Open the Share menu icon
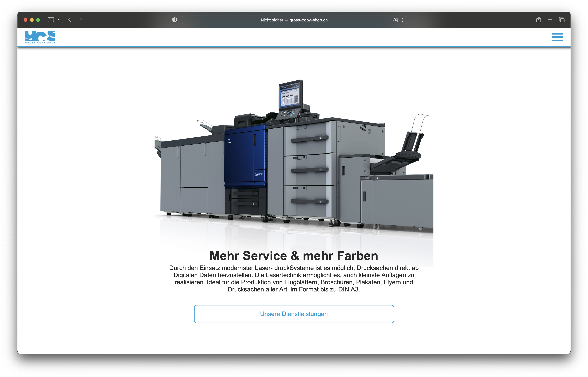This screenshot has width=588, height=377. (x=538, y=20)
